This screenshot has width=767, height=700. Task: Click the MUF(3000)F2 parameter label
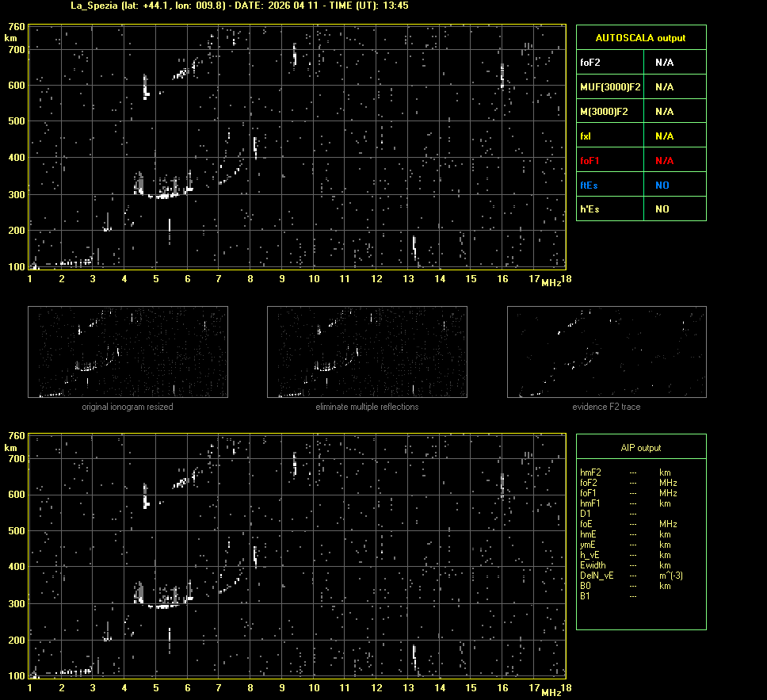coord(610,86)
